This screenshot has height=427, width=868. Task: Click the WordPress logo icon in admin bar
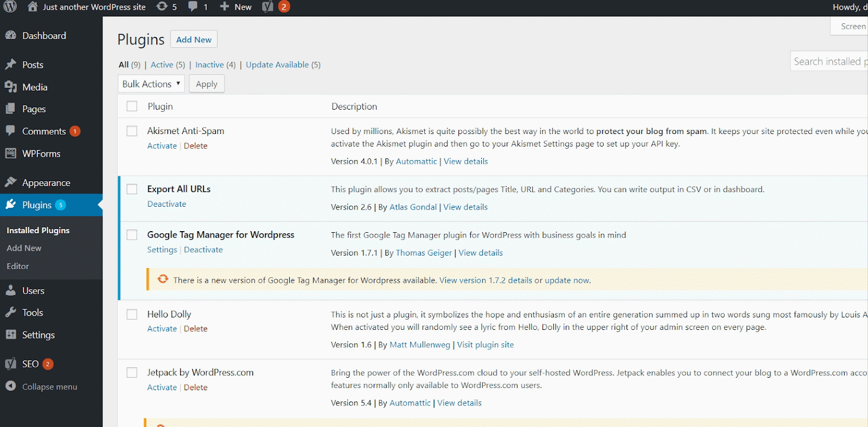click(x=10, y=7)
